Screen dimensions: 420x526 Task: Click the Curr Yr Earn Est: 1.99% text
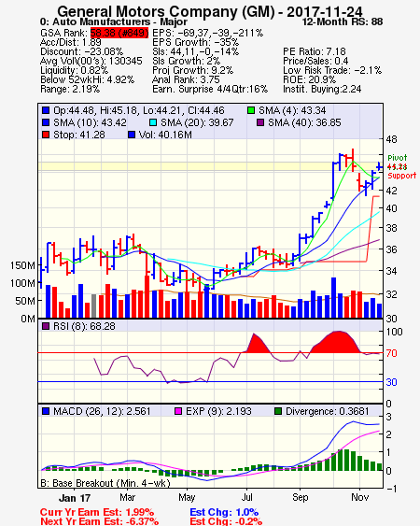coord(97,512)
